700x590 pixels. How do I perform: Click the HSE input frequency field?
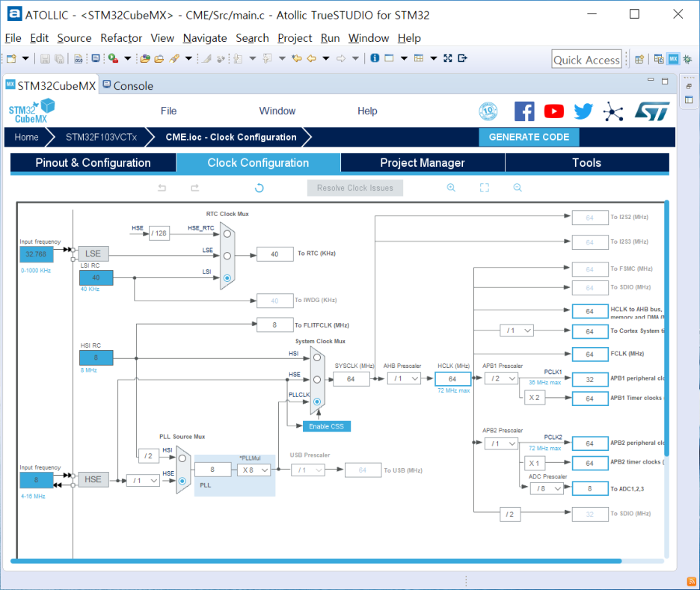36,480
